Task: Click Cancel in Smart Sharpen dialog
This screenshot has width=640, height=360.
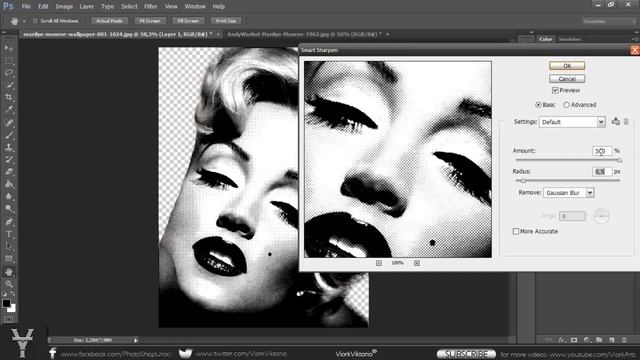Action: (x=567, y=79)
